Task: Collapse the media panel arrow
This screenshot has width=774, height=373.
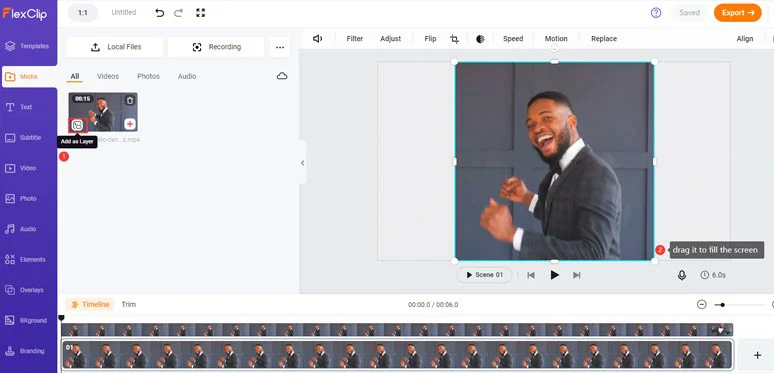Action: (303, 163)
